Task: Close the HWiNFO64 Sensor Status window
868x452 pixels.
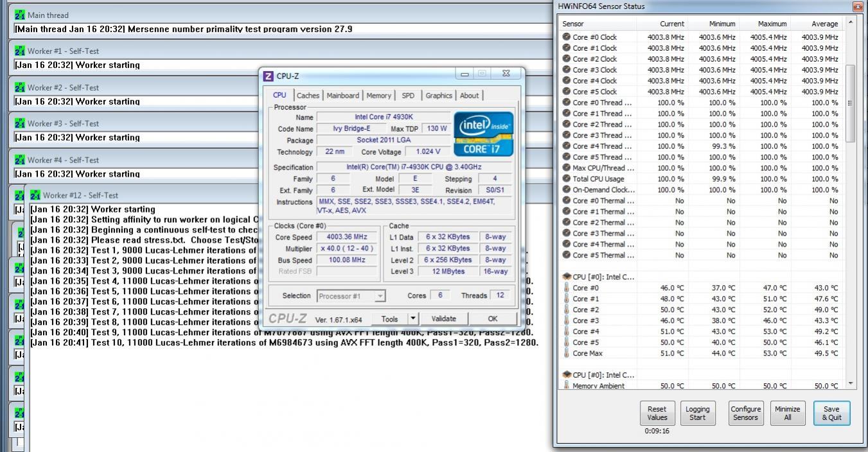Action: tap(858, 6)
